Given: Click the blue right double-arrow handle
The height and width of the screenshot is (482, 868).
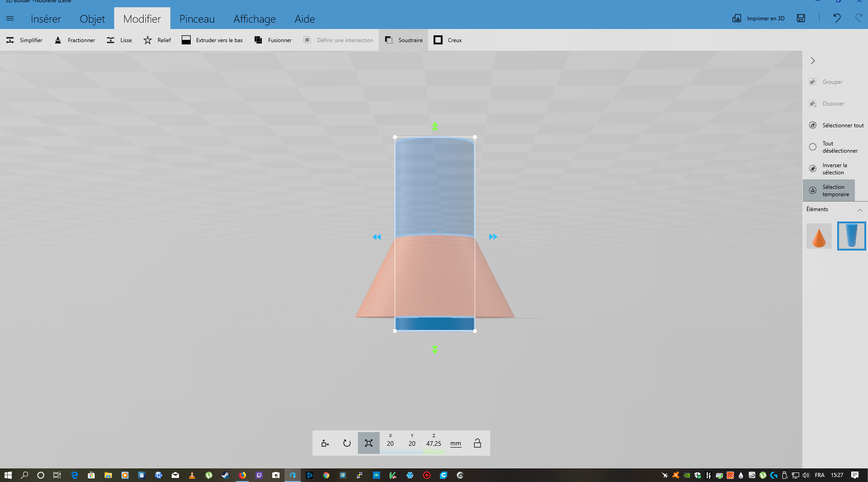Looking at the screenshot, I should 493,237.
